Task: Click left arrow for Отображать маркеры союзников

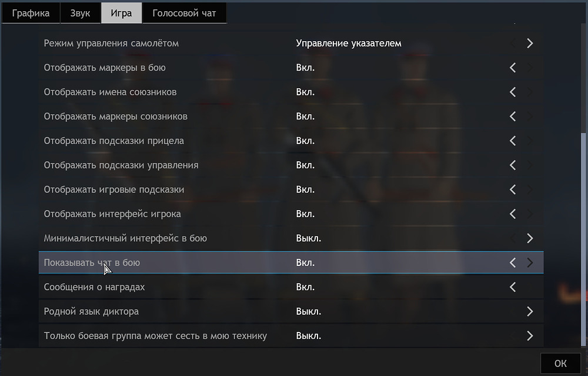Action: pyautogui.click(x=513, y=117)
